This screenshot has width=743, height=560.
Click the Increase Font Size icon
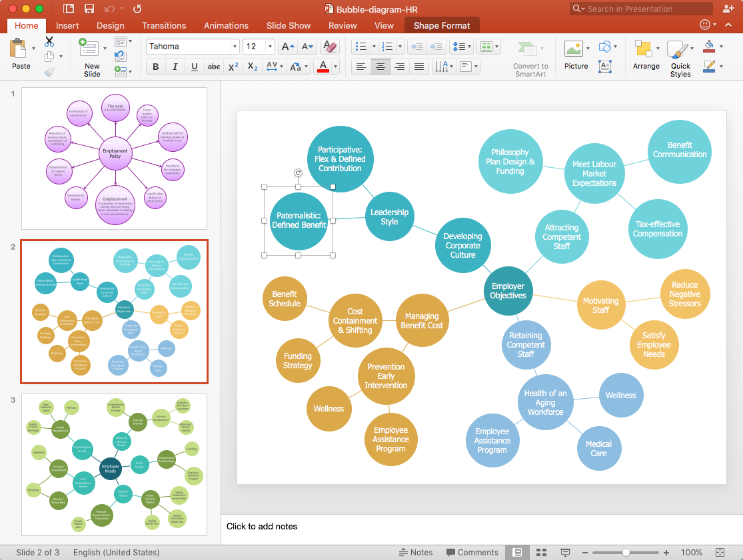pyautogui.click(x=287, y=47)
